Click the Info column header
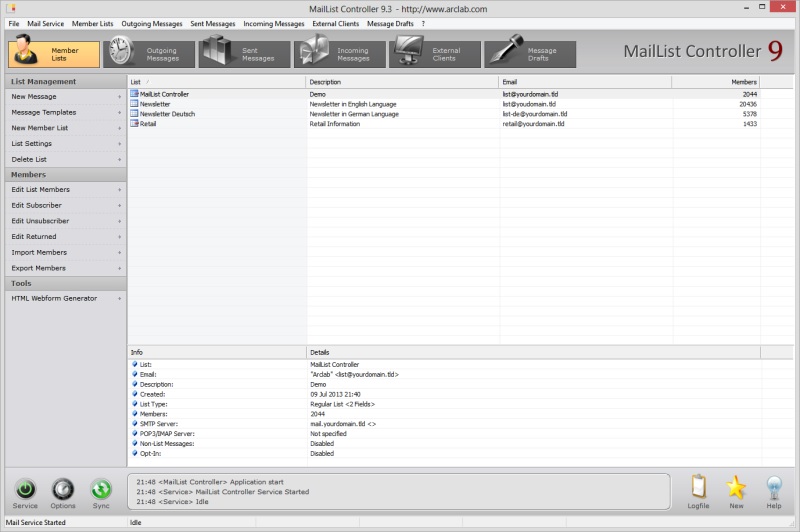Screen dimensions: 800x532 click(x=217, y=352)
